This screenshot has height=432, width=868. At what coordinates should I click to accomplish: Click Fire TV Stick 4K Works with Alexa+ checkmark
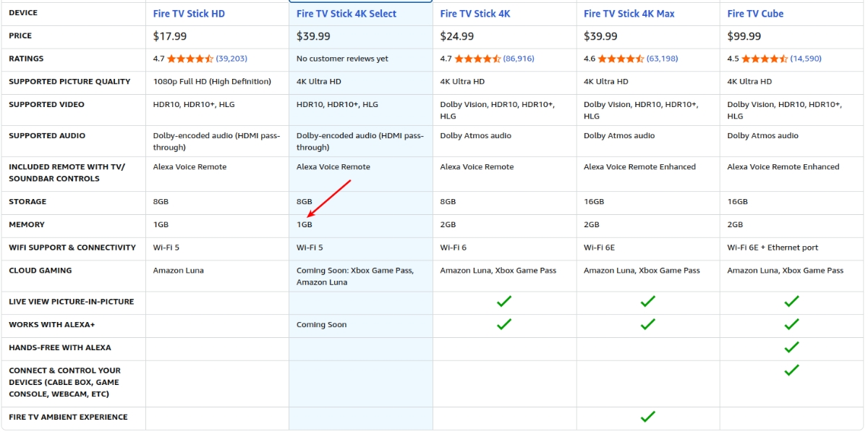[504, 324]
